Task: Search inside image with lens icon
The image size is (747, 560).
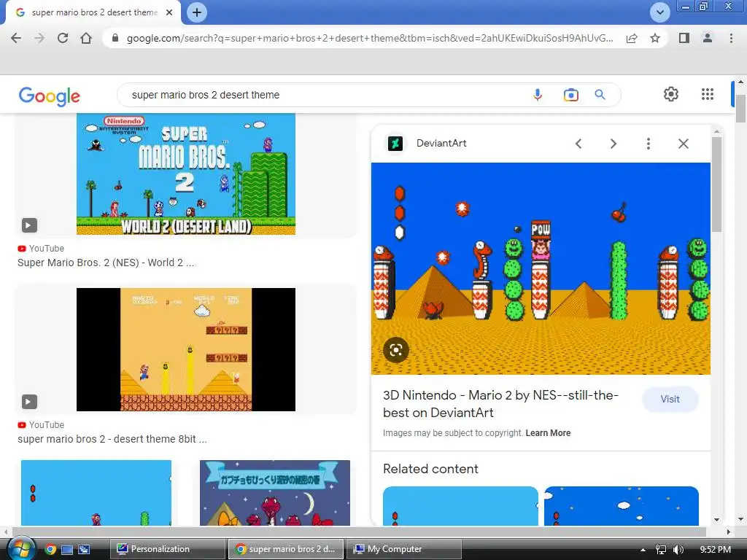Action: pyautogui.click(x=396, y=350)
